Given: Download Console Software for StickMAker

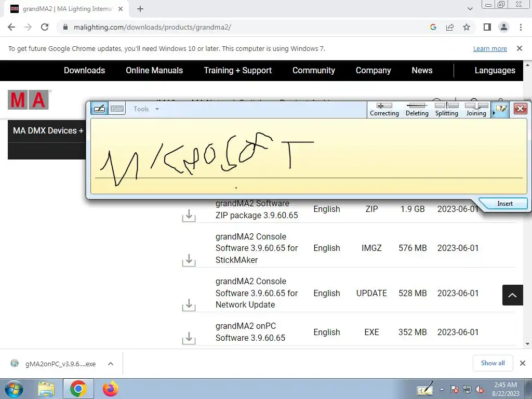Looking at the screenshot, I should [189, 260].
